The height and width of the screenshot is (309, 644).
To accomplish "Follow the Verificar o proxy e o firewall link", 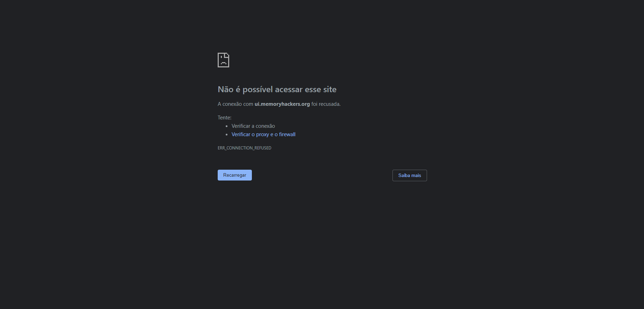I will pos(263,134).
